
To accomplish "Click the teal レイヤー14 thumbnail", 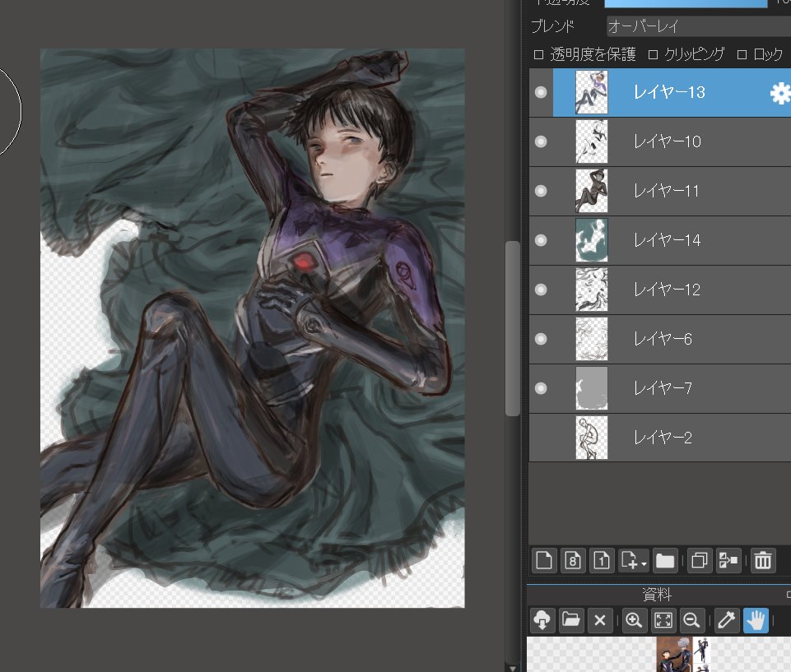I will pos(592,240).
